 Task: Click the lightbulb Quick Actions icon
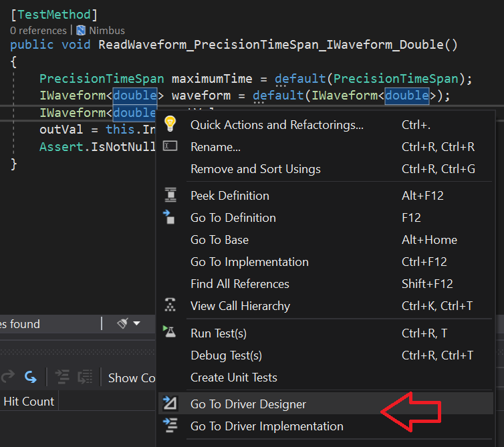tap(170, 124)
